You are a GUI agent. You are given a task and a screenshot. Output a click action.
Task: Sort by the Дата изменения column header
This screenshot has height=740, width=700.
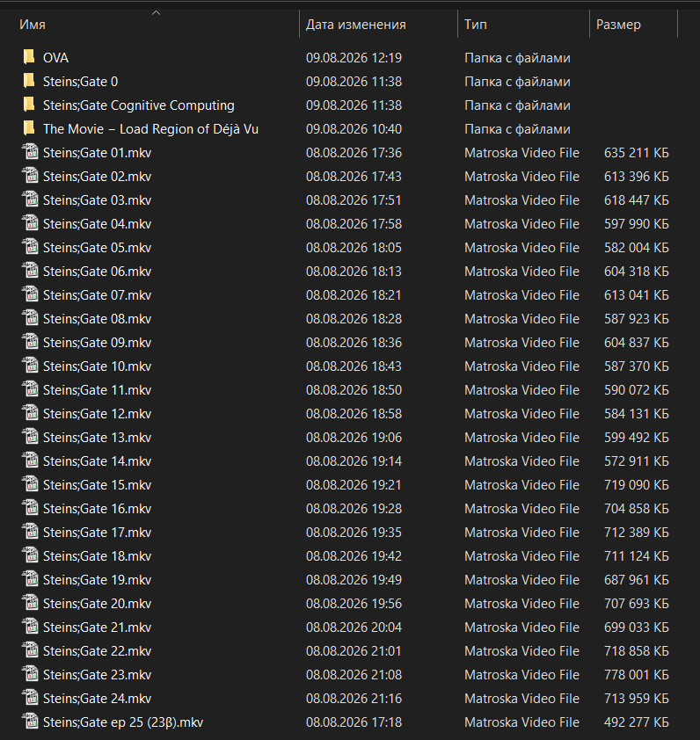[x=355, y=25]
